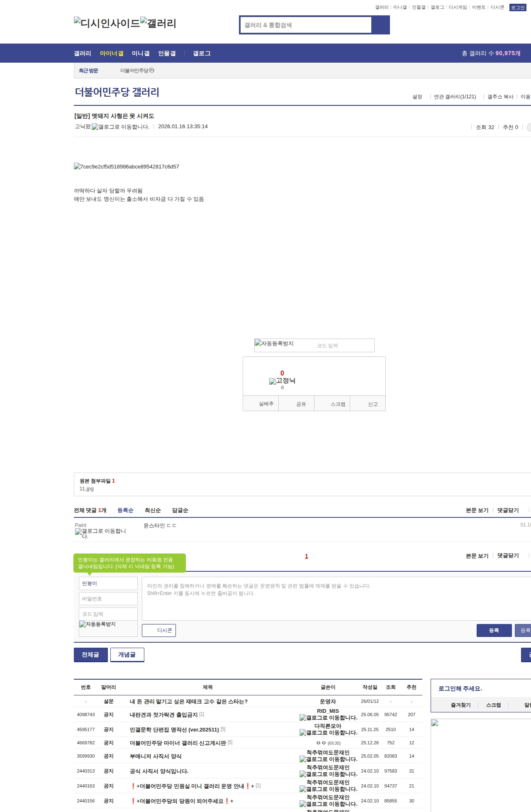
Task: Click gallog icon in 다직른모아 row
Action: 329,732
